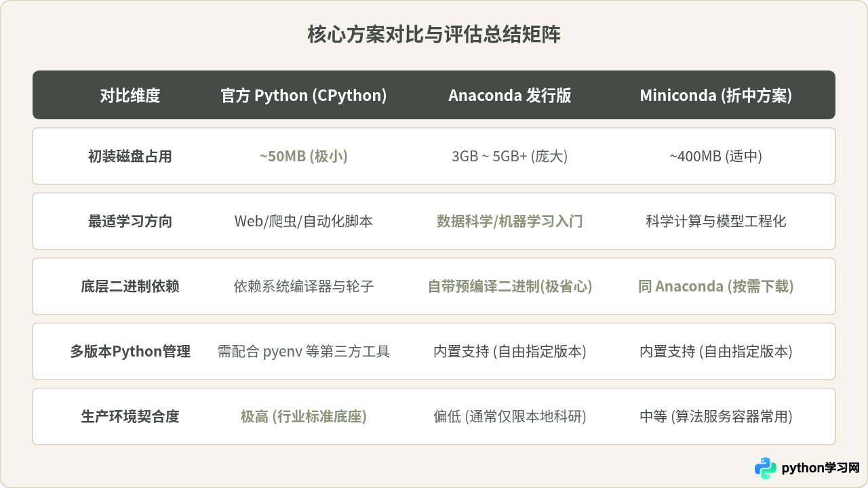Screen dimensions: 868x488
Task: Click 内置支持 in the Anaconda column
Action: [x=461, y=352]
